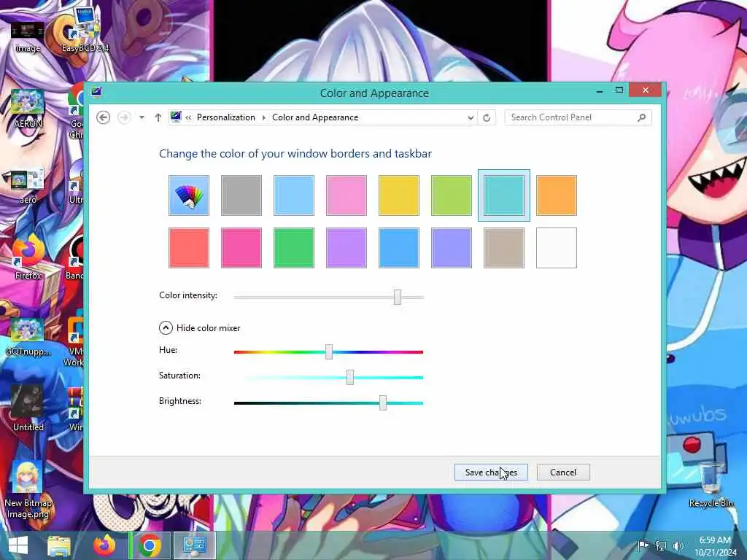Minimize the Color and Appearance window
Screen dimensions: 747x560
coord(600,90)
